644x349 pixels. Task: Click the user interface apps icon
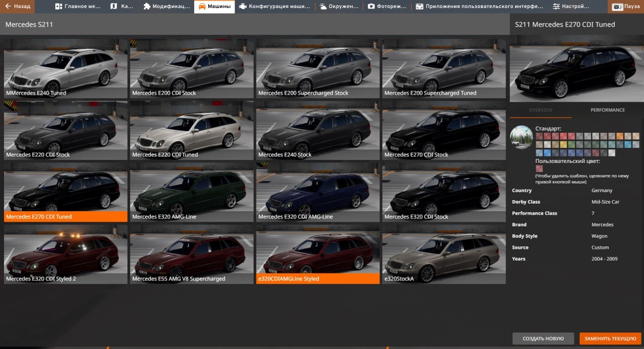click(x=420, y=7)
